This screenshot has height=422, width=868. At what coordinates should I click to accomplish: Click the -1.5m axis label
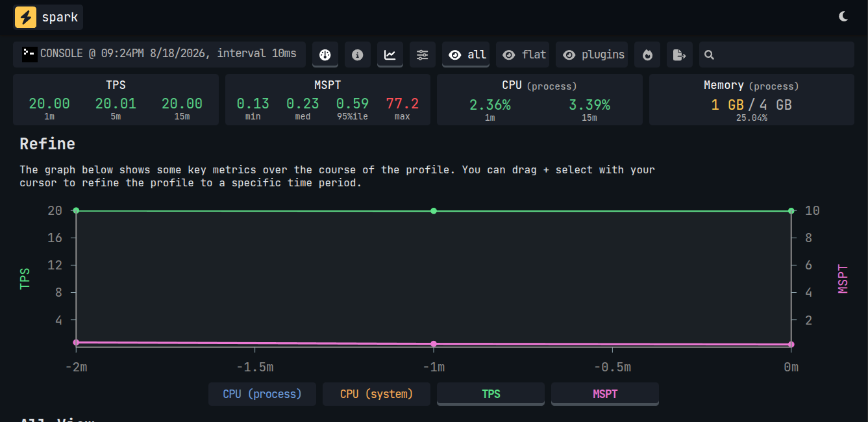point(254,367)
